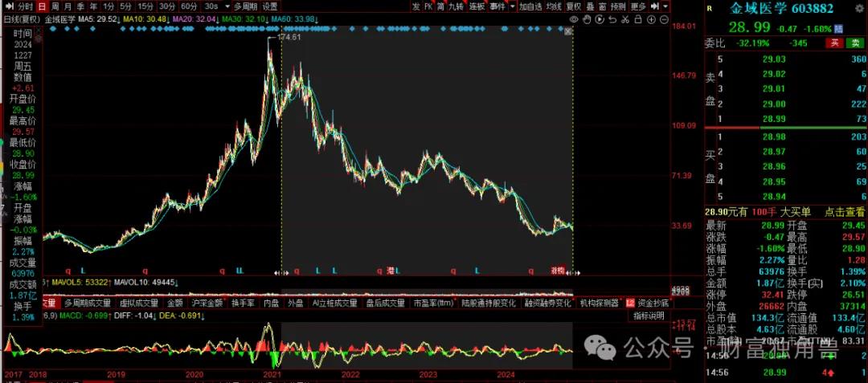Viewport: 868px width, 383px height.
Task: Close the left data panel with X
Action: [x=39, y=31]
